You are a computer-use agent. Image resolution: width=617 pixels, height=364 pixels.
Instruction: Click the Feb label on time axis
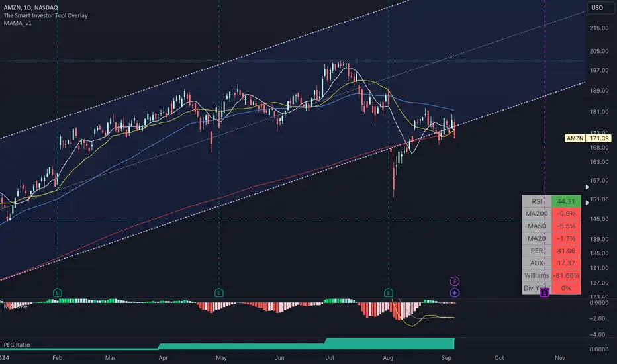pyautogui.click(x=57, y=357)
